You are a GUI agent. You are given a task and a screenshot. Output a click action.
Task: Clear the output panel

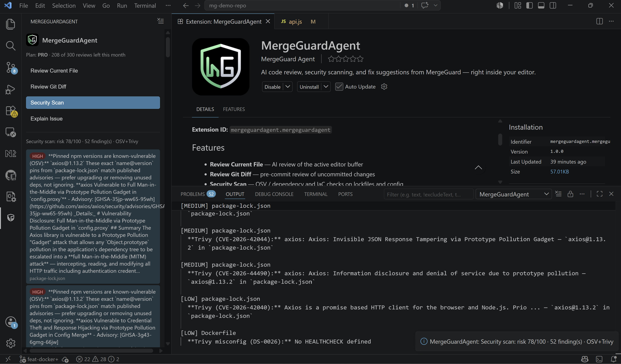(558, 194)
